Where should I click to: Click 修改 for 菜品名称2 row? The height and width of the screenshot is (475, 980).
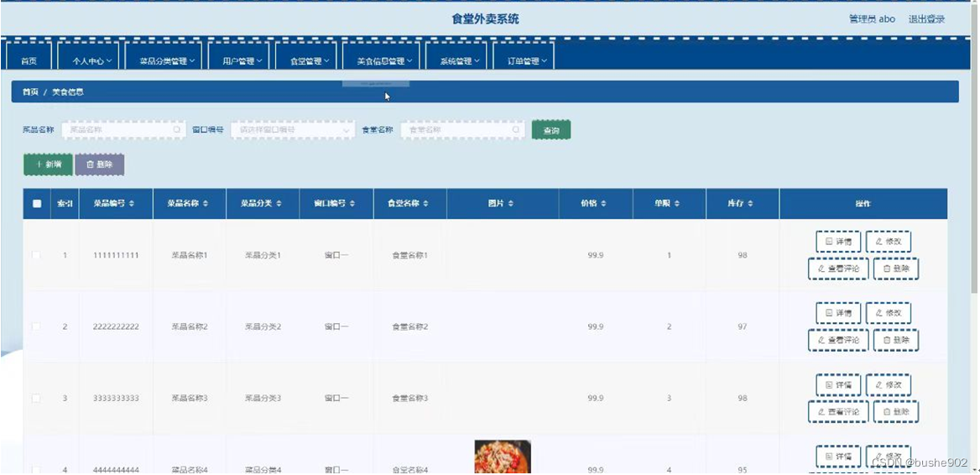888,313
